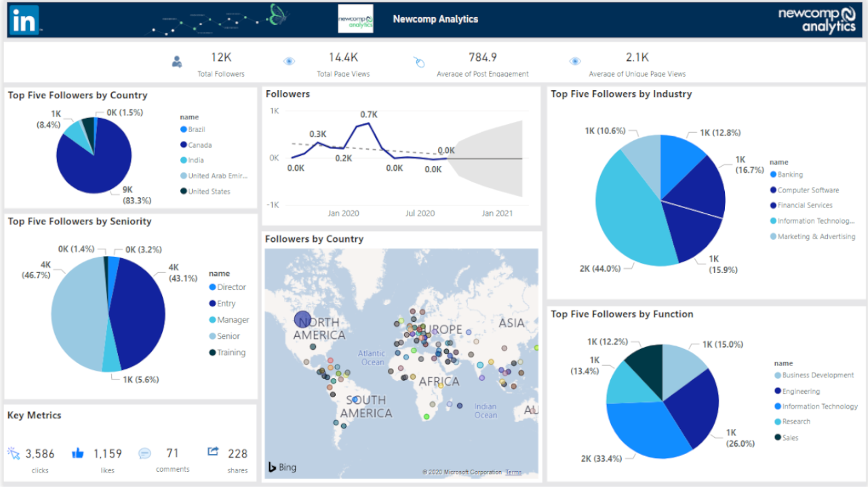The width and height of the screenshot is (868, 488).
Task: Click the Bing logo on the map
Action: coord(282,467)
